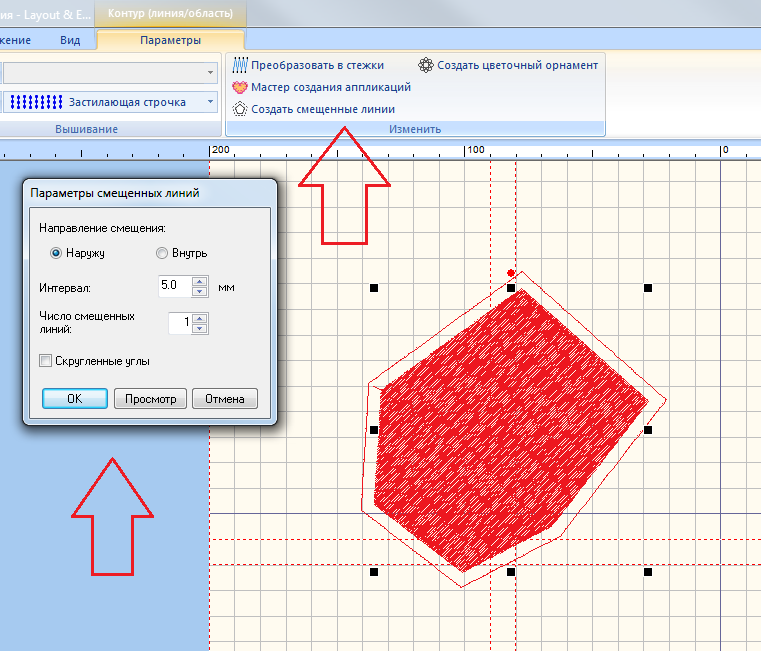Click the top-left selection handle
Screen dimensions: 761x651
[x=374, y=288]
